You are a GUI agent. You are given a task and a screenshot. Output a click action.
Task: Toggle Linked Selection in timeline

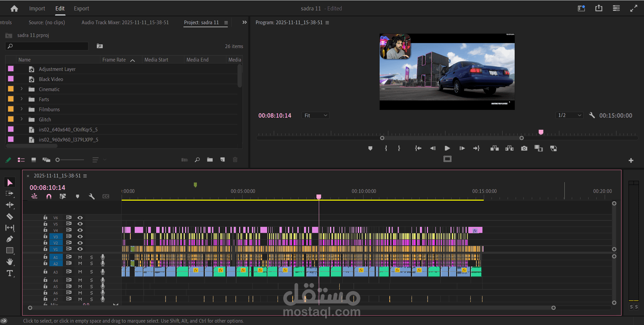click(x=63, y=196)
